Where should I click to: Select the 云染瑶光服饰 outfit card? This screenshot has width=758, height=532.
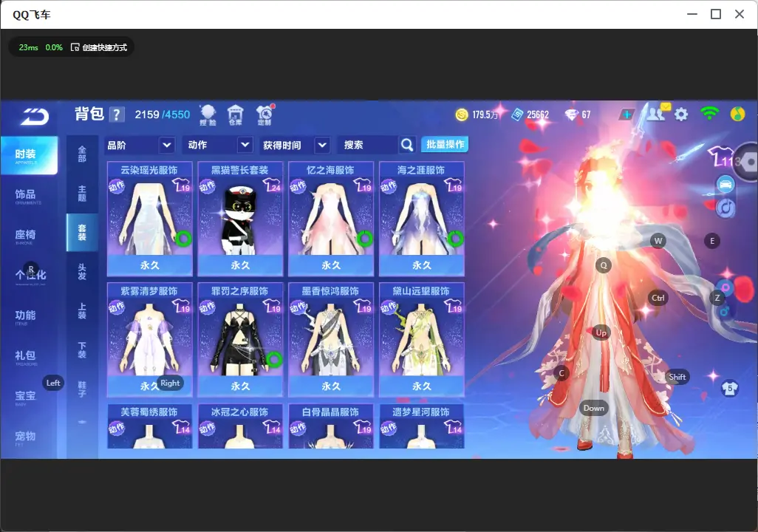[150, 219]
